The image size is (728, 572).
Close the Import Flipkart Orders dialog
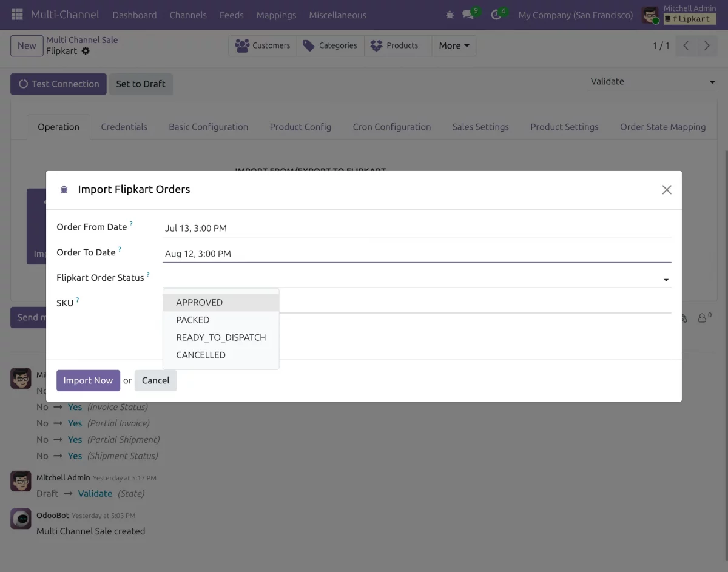(667, 190)
